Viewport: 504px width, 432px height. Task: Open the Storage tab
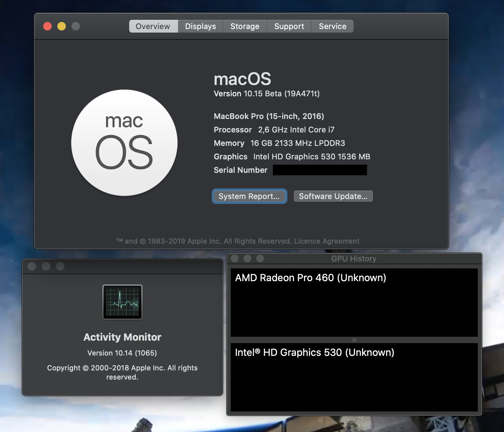click(245, 26)
